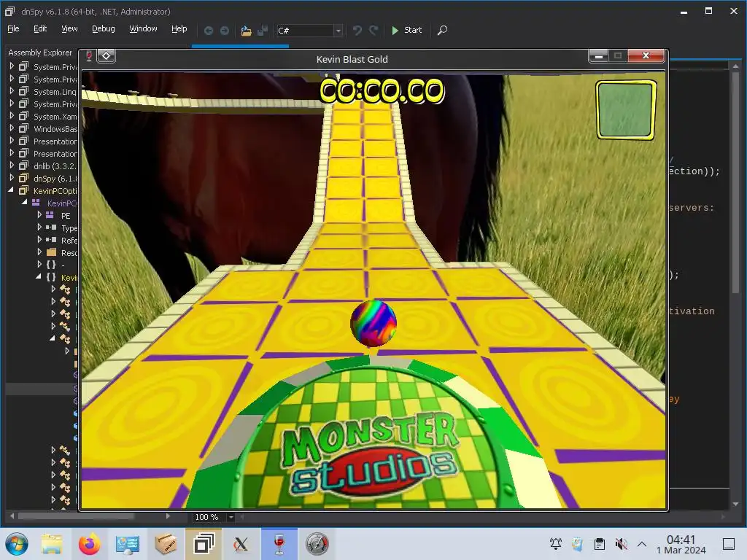Viewport: 747px width, 560px height.
Task: Open the 100 % zoom dropdown
Action: click(x=231, y=517)
